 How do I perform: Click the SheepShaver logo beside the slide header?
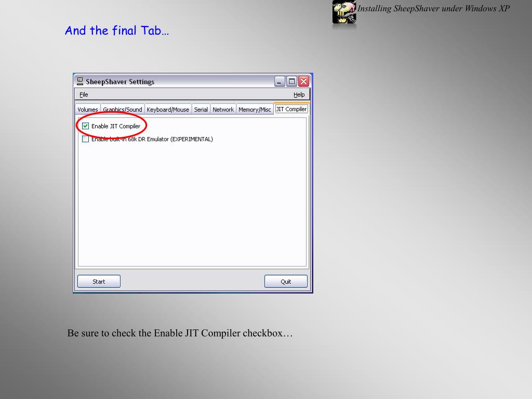click(x=344, y=12)
